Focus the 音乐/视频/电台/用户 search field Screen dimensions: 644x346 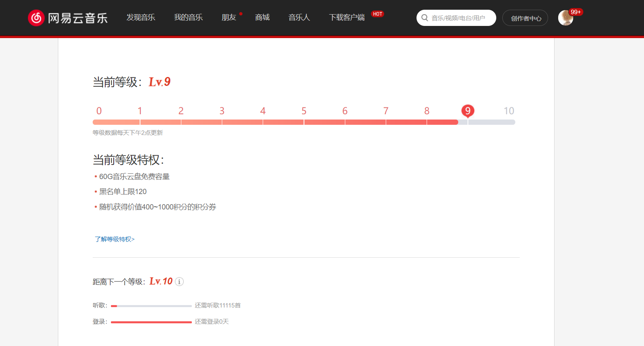pos(456,18)
